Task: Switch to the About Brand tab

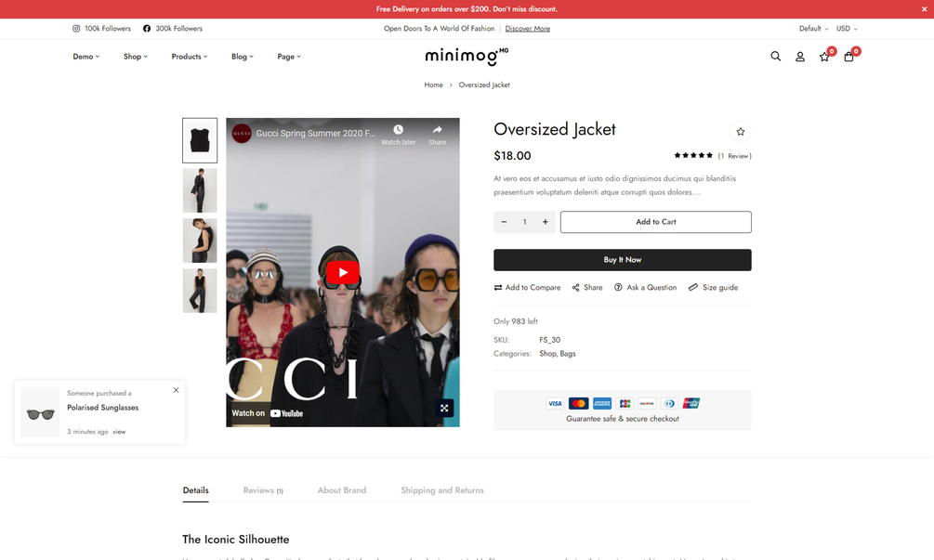Action: point(342,490)
